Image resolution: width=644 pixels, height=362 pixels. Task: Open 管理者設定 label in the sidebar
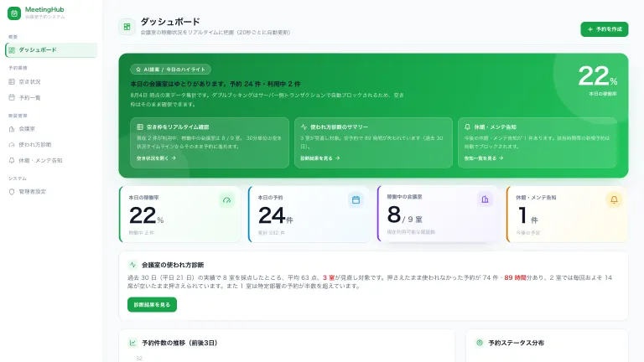point(33,192)
